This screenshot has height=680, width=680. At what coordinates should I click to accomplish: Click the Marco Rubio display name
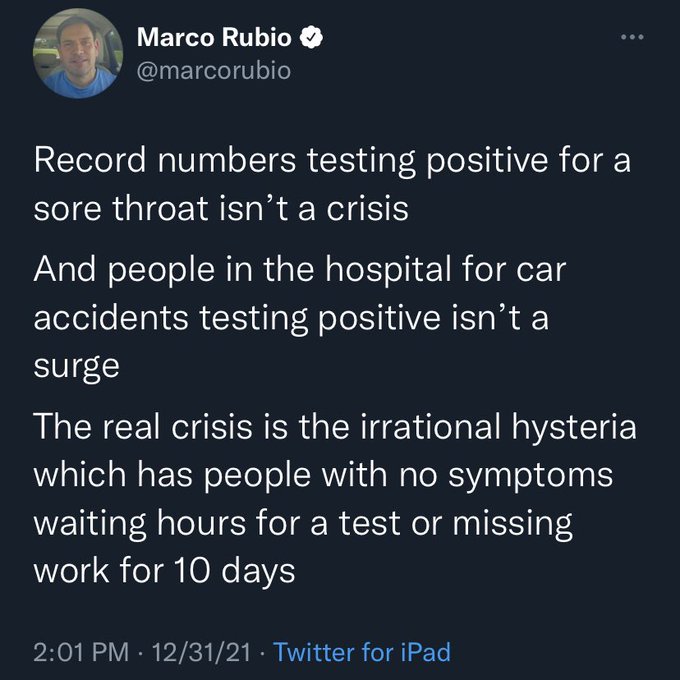216,39
